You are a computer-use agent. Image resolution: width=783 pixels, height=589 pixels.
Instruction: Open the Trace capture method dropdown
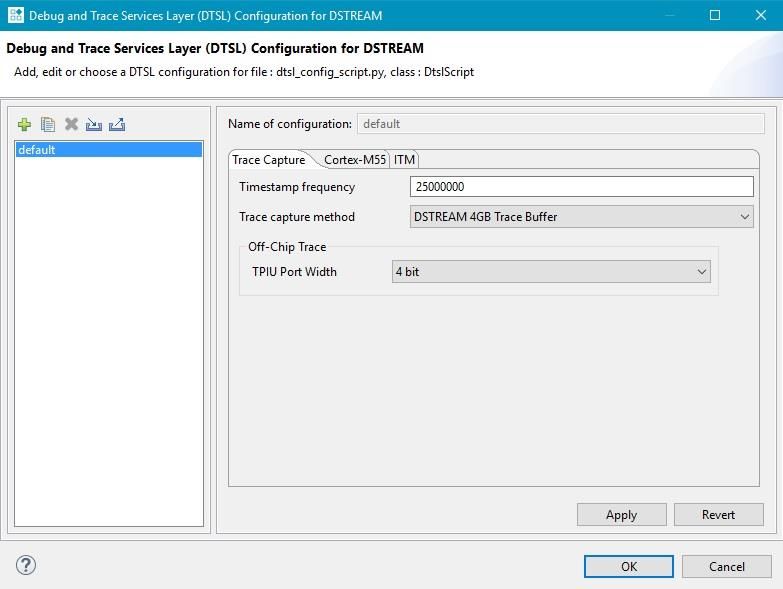[x=582, y=217]
